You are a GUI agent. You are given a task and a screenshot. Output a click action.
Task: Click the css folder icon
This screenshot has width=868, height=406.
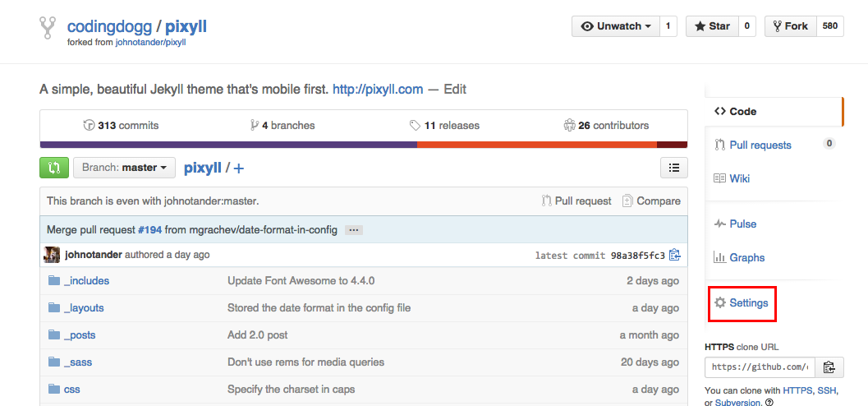tap(53, 389)
